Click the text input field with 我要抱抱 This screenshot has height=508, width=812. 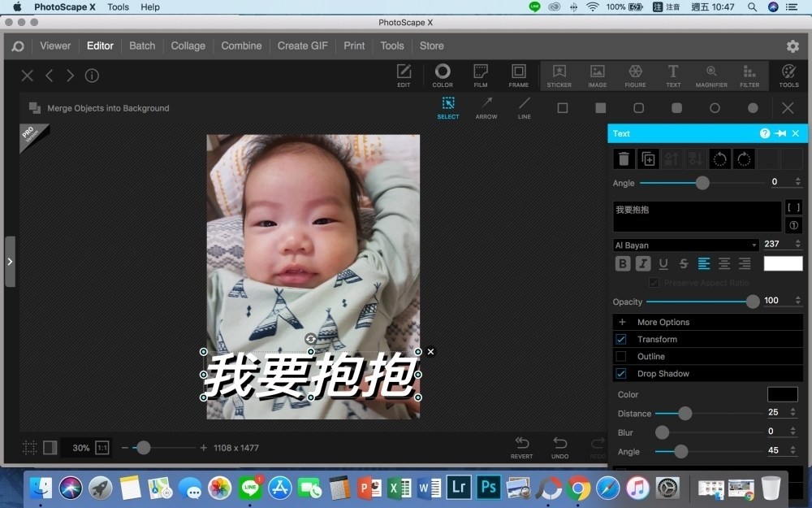(x=696, y=217)
